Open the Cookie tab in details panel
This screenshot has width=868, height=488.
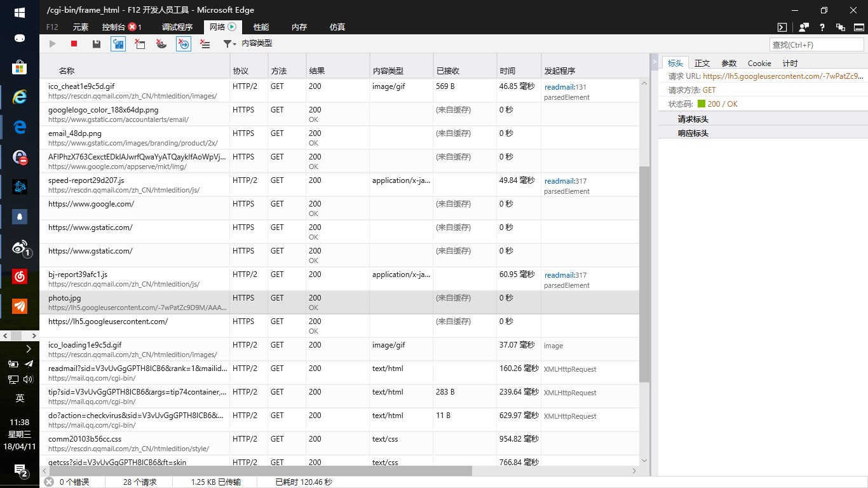pyautogui.click(x=759, y=63)
